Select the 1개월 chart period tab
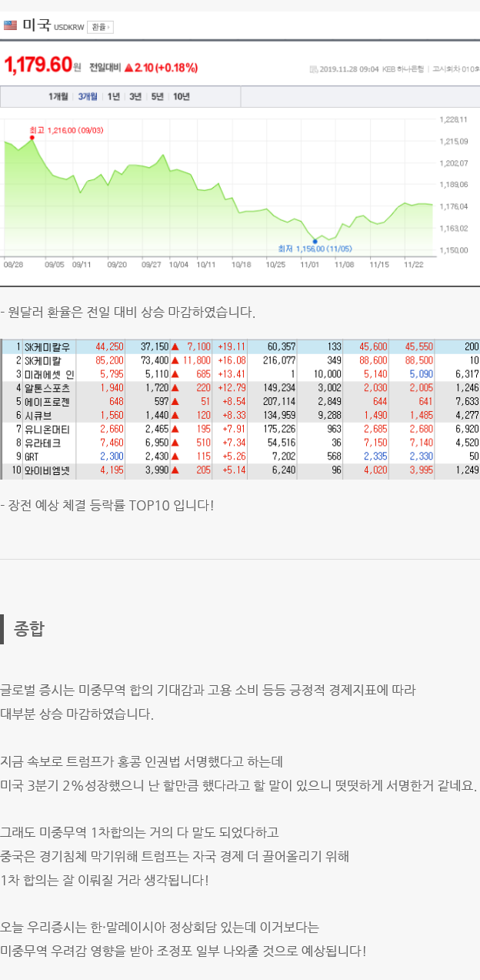Image resolution: width=480 pixels, height=980 pixels. 59,96
